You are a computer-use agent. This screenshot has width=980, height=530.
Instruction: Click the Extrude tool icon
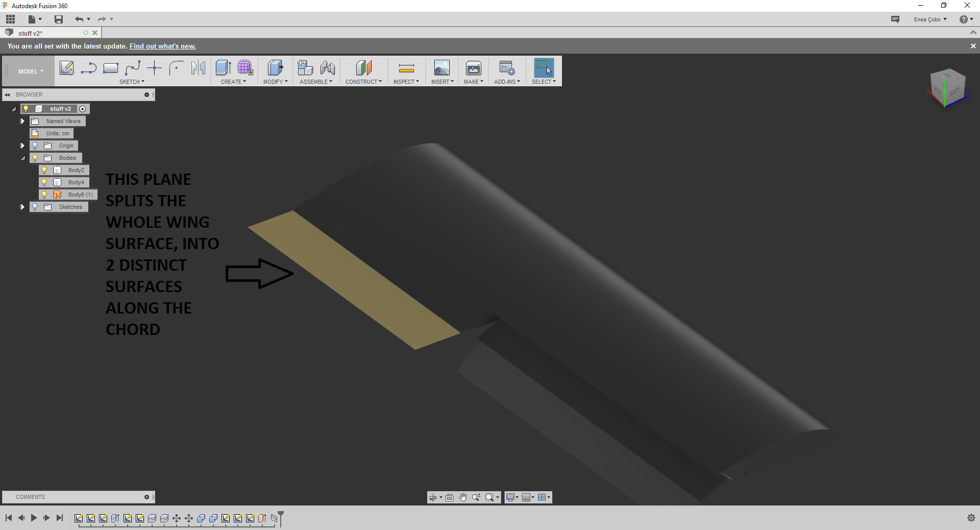(x=223, y=67)
